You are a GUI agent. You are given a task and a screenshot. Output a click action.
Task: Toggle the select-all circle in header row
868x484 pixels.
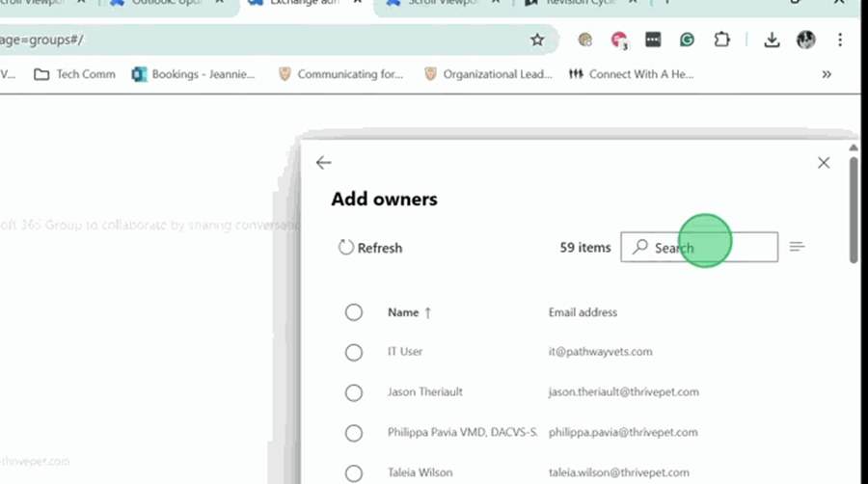tap(354, 312)
